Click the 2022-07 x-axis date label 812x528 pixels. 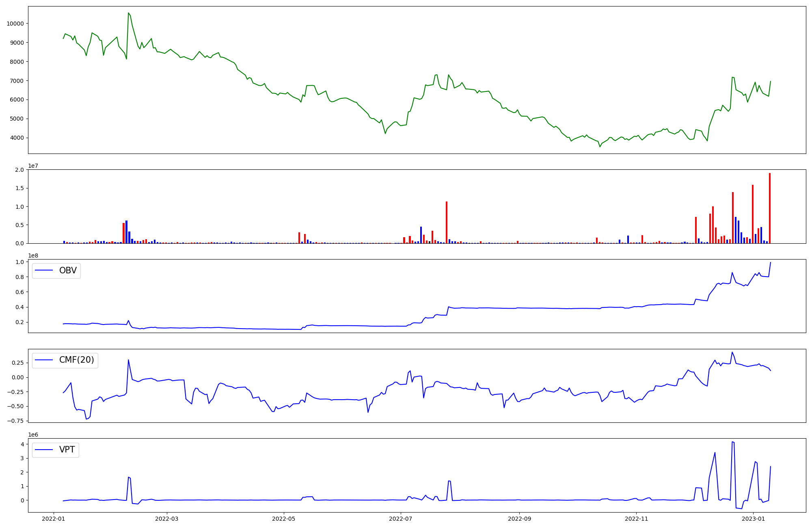pyautogui.click(x=401, y=519)
